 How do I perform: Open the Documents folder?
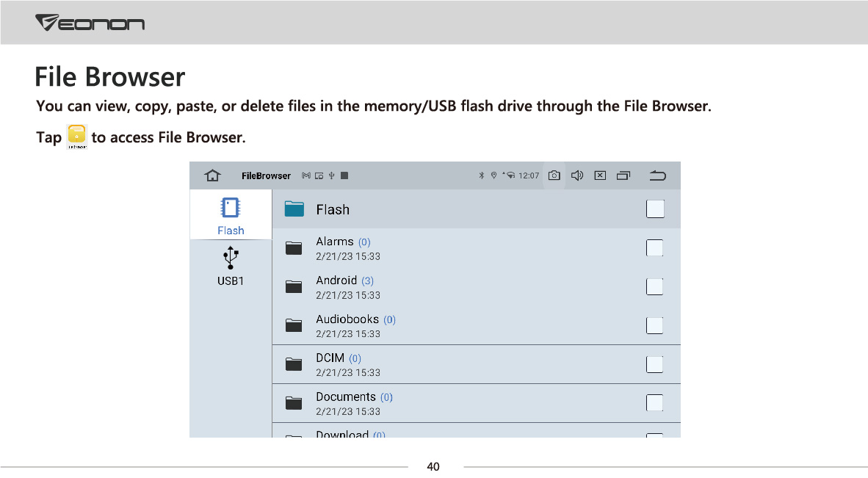click(345, 397)
